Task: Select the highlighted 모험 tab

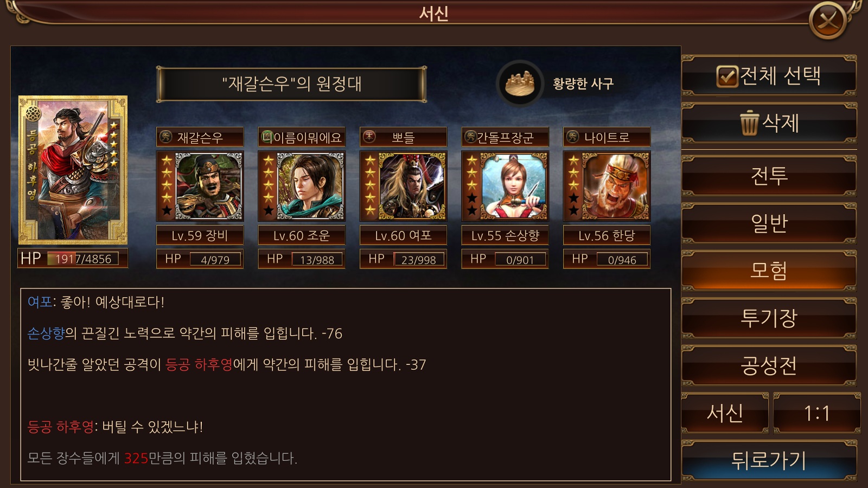Action: tap(769, 270)
